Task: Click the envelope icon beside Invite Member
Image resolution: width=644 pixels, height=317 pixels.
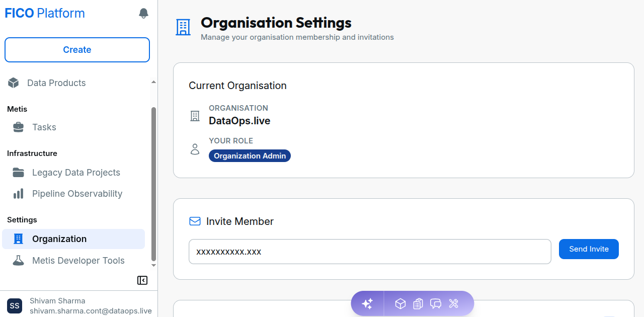Action: coord(195,221)
